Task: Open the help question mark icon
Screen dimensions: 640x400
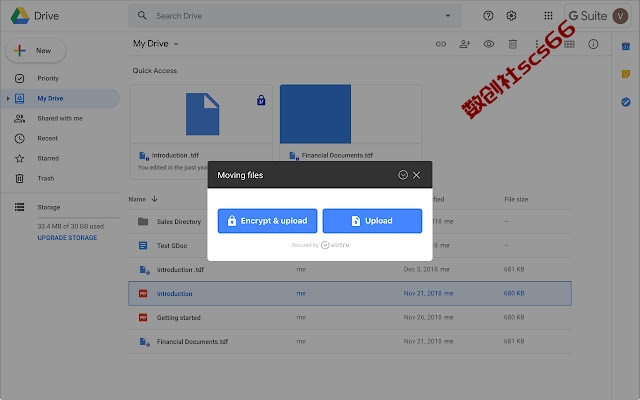Action: pyautogui.click(x=488, y=16)
